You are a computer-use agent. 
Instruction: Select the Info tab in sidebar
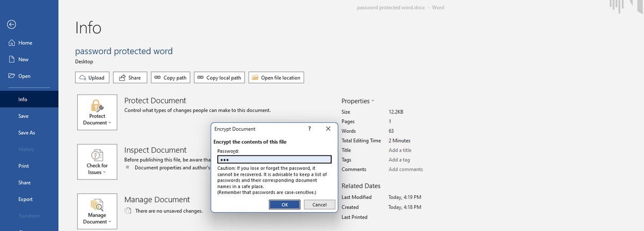coord(29,99)
